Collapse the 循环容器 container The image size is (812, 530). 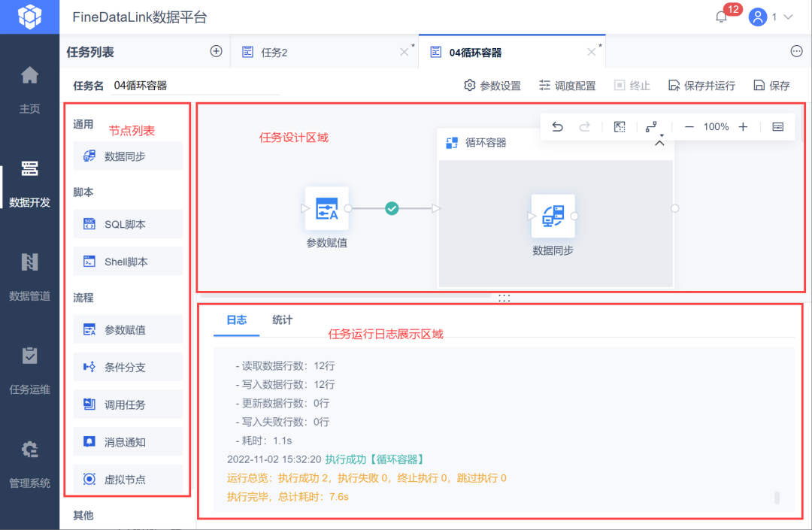659,143
